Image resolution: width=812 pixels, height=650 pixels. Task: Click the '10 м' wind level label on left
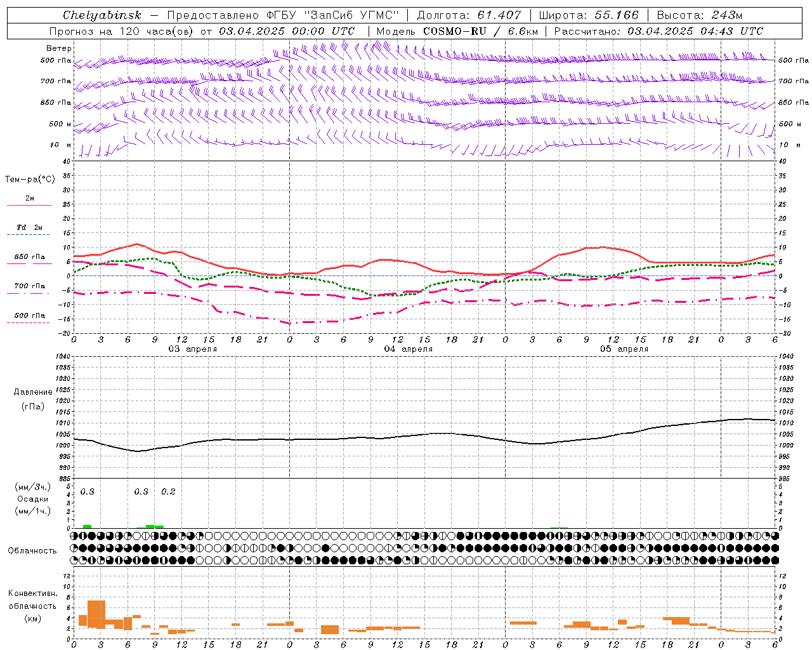click(x=61, y=145)
